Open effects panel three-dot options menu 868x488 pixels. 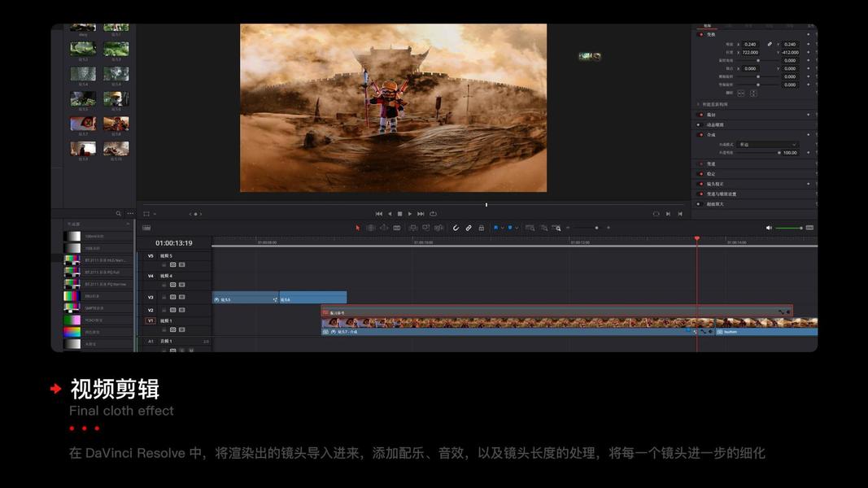click(130, 214)
